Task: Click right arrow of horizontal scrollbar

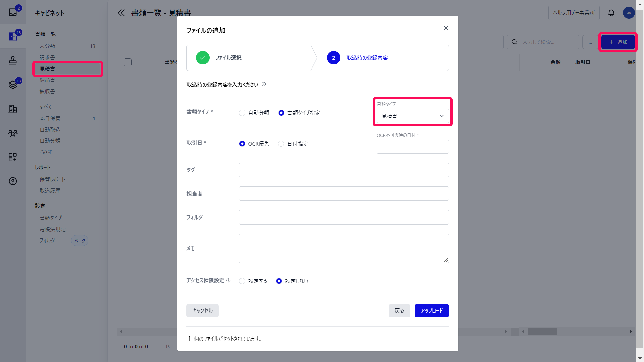Action: click(631, 331)
